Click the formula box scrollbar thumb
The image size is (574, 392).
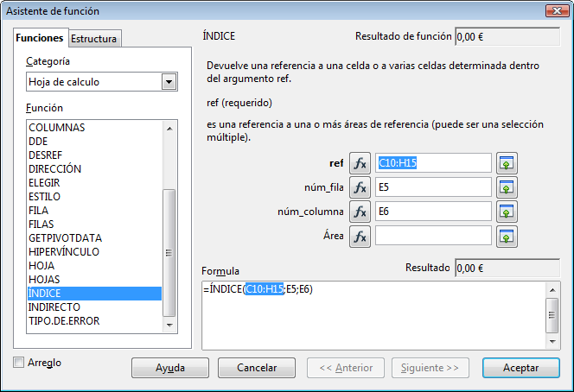[x=552, y=315]
